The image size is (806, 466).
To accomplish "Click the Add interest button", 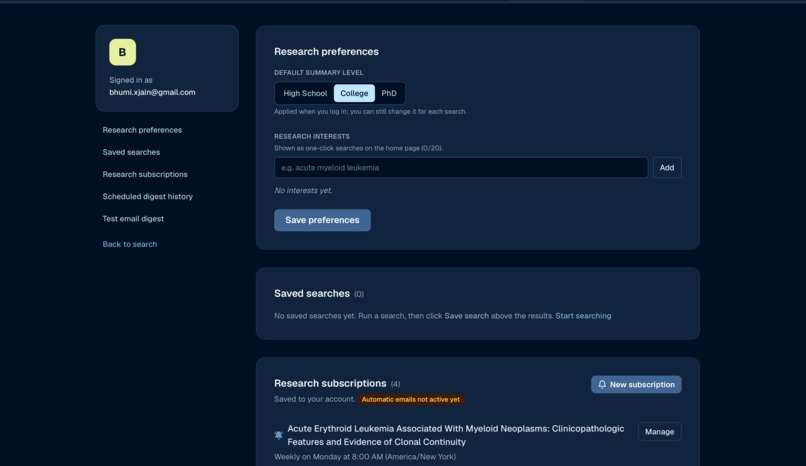I will point(667,167).
